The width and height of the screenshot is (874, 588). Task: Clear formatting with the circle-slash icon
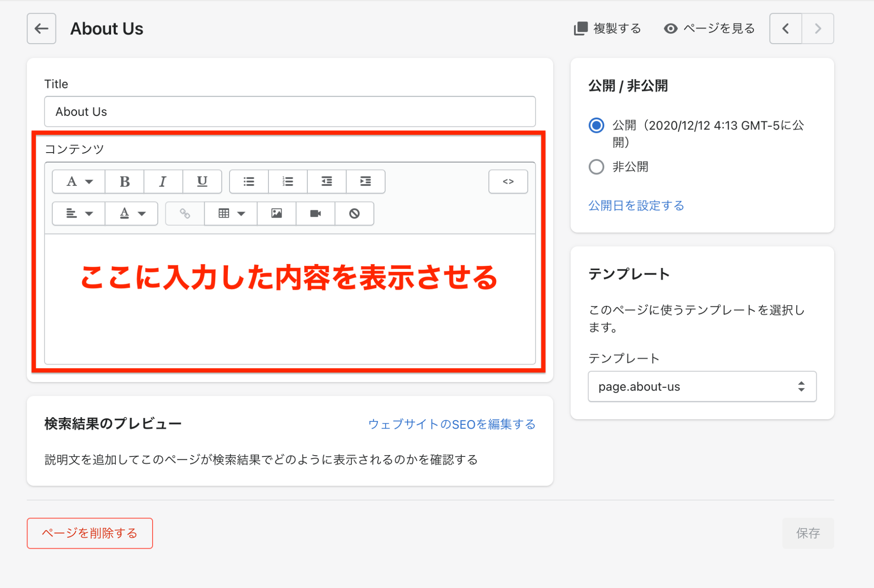[x=354, y=213]
